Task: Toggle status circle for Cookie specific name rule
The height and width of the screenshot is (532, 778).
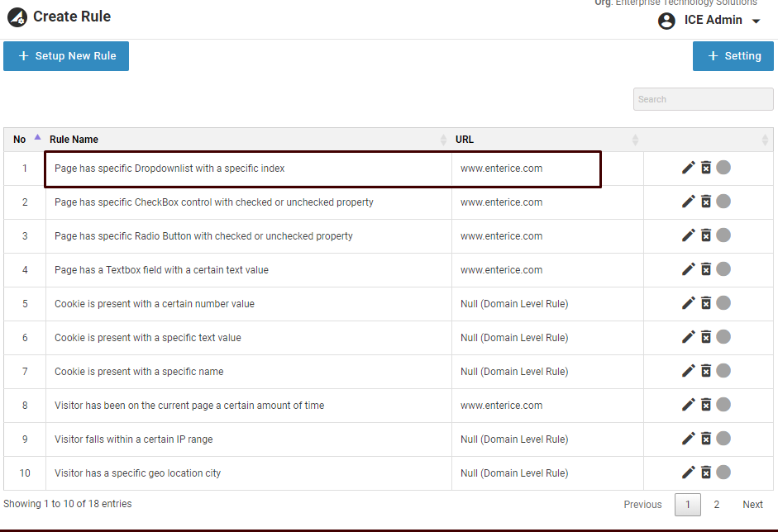Action: (723, 371)
